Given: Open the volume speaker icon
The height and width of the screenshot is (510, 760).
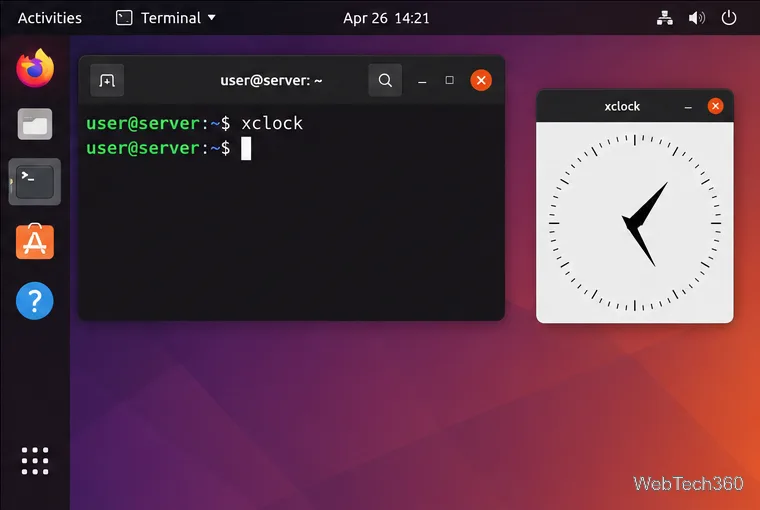Looking at the screenshot, I should click(697, 18).
